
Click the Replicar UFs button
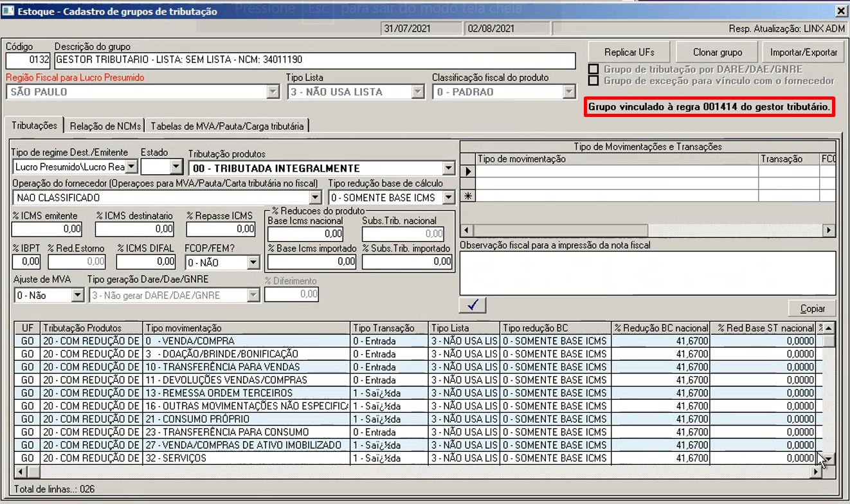click(629, 53)
